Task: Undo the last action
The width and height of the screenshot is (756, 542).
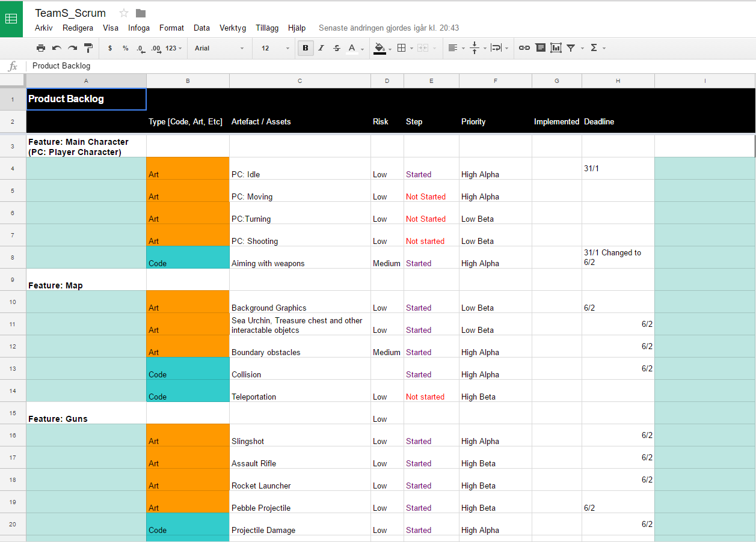Action: pyautogui.click(x=57, y=48)
